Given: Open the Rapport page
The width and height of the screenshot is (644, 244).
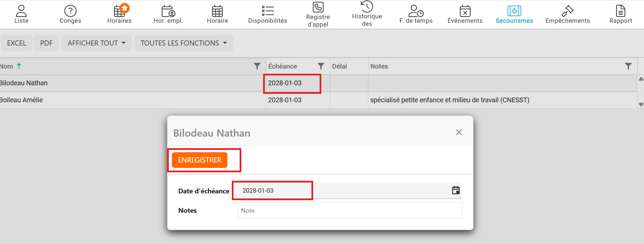Looking at the screenshot, I should coord(621,14).
